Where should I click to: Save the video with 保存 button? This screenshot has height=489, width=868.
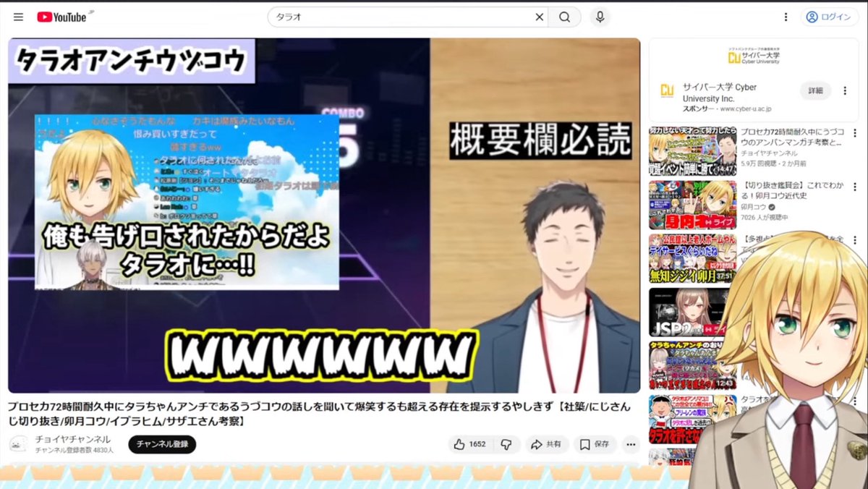pyautogui.click(x=595, y=444)
